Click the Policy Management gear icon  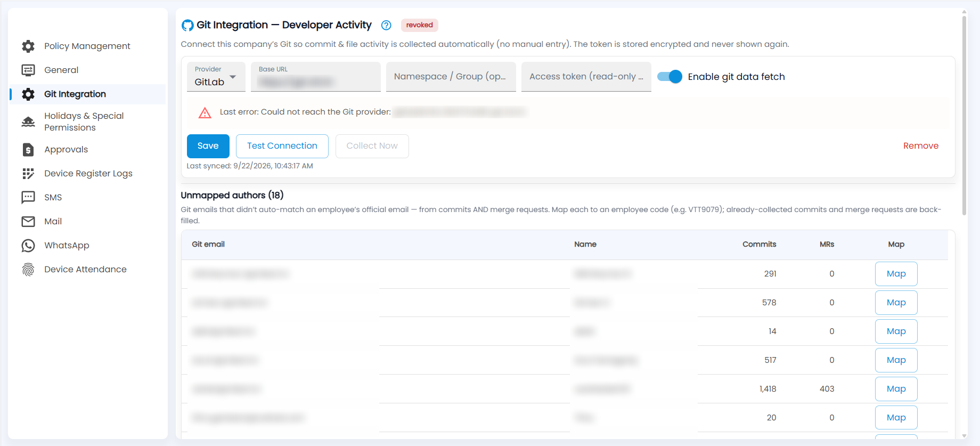pyautogui.click(x=28, y=46)
